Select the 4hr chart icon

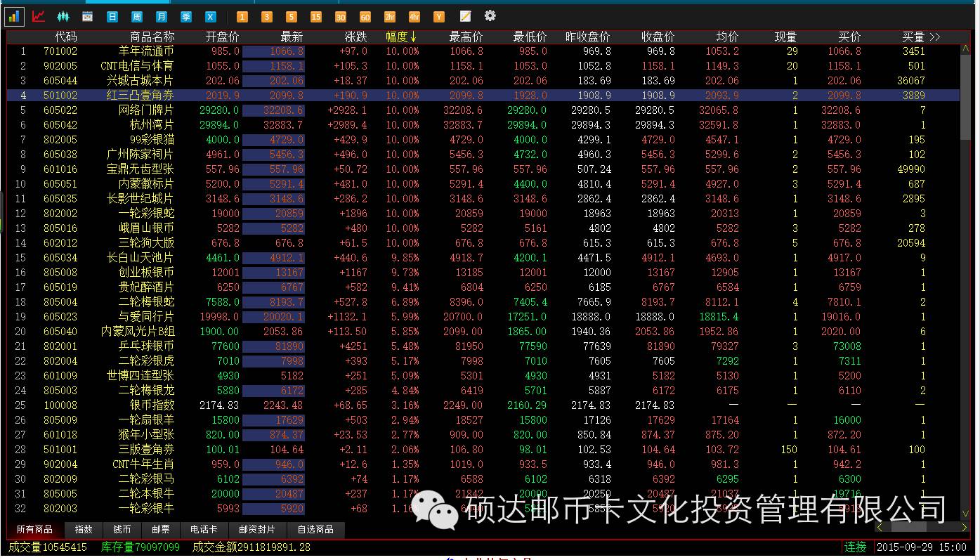click(x=414, y=16)
